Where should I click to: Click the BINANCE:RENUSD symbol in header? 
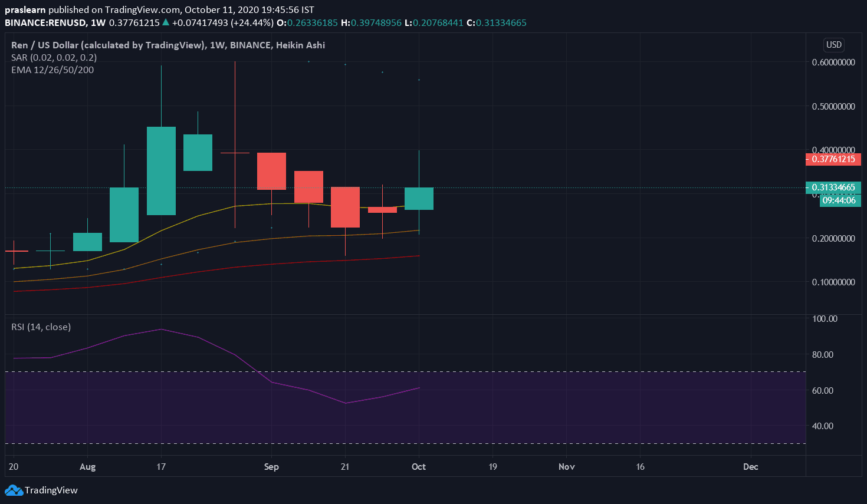pyautogui.click(x=45, y=22)
